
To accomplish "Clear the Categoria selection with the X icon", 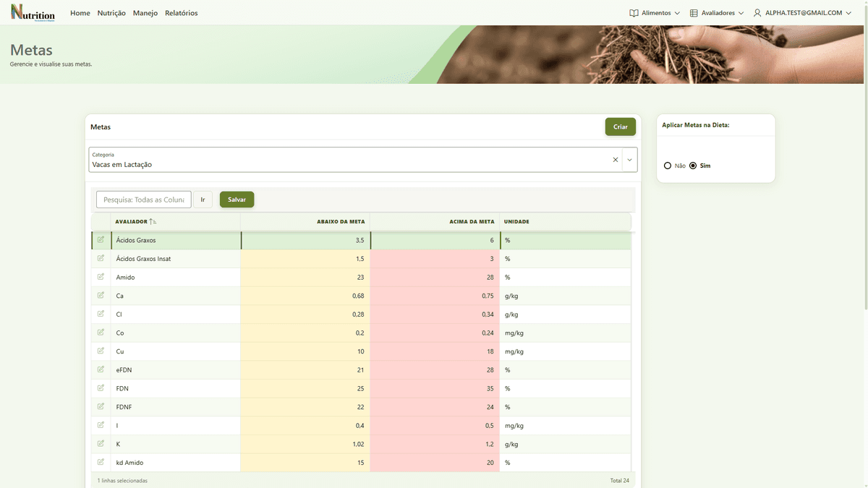I will coord(616,160).
